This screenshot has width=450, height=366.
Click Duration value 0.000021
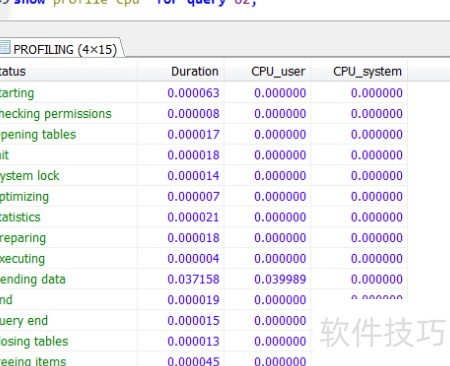(x=193, y=217)
